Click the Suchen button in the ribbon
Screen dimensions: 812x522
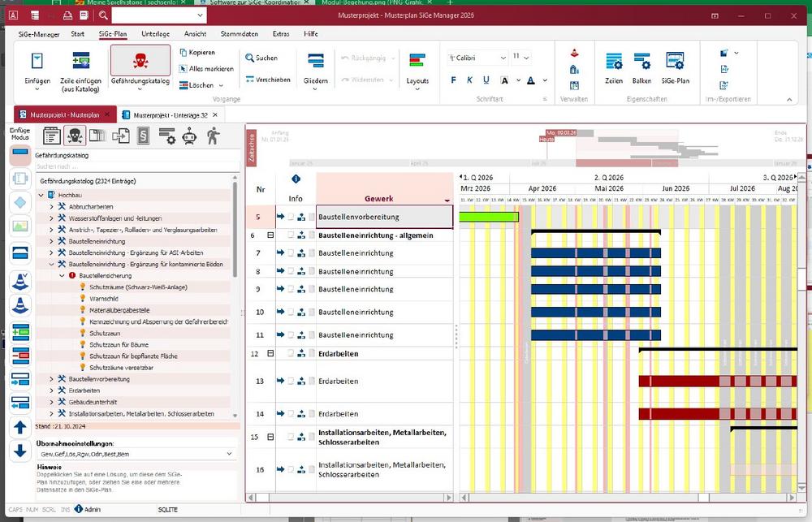[x=261, y=58]
